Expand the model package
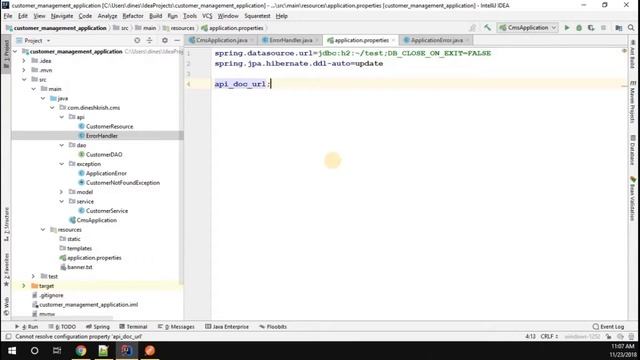Image resolution: width=640 pixels, height=360 pixels. tap(62, 192)
